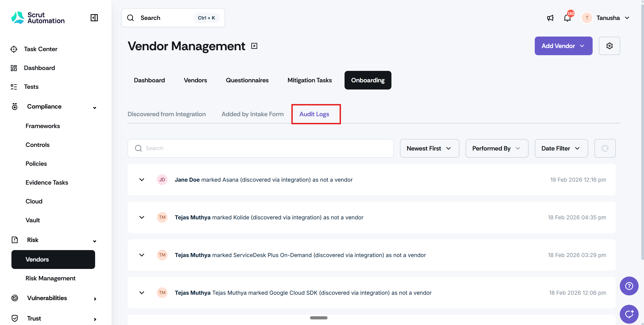Screen dimensions: 644x325
Task: Click the vendor settings gear icon
Action: click(x=609, y=46)
